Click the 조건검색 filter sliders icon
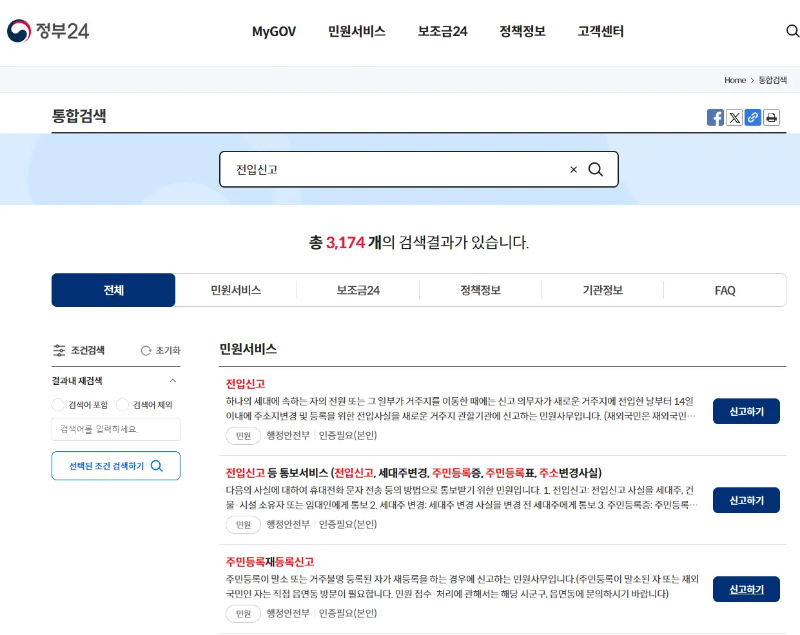 pyautogui.click(x=57, y=350)
